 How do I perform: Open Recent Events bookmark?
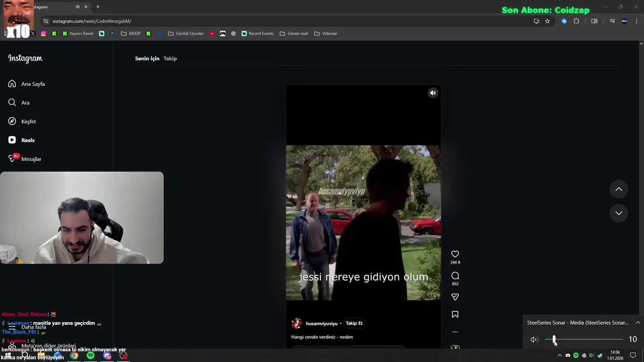pyautogui.click(x=257, y=34)
